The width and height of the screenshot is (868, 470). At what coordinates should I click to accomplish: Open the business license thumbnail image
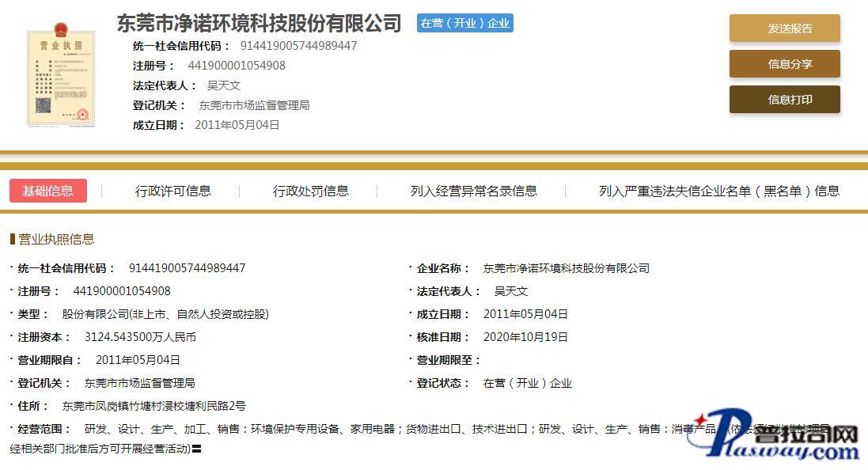click(60, 75)
